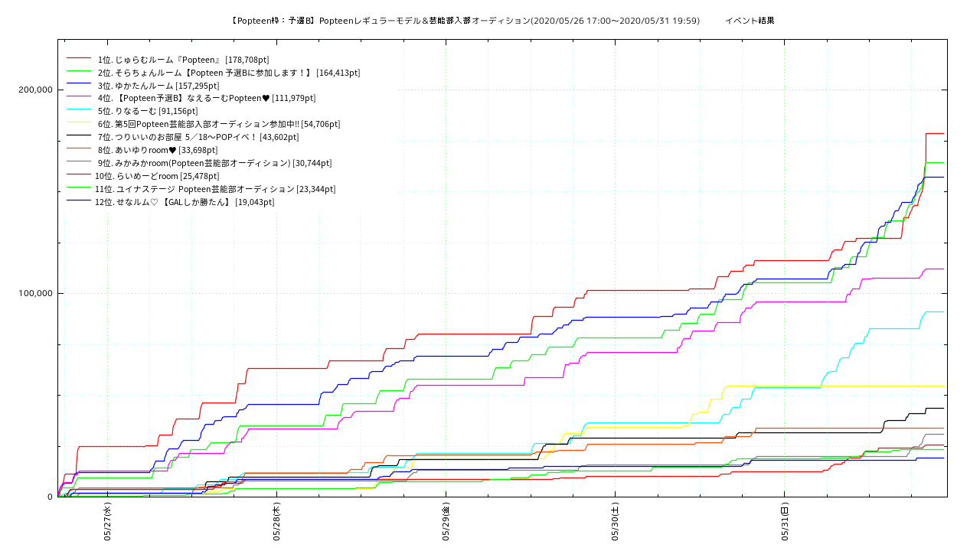Click the red line sample for 1位
The image size is (980, 551).
[x=80, y=58]
